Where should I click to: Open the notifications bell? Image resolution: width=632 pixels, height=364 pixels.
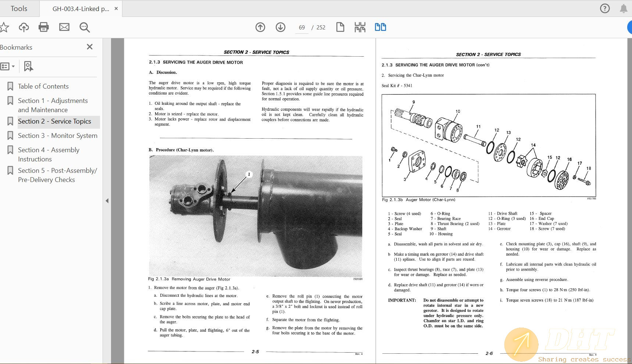pyautogui.click(x=624, y=8)
